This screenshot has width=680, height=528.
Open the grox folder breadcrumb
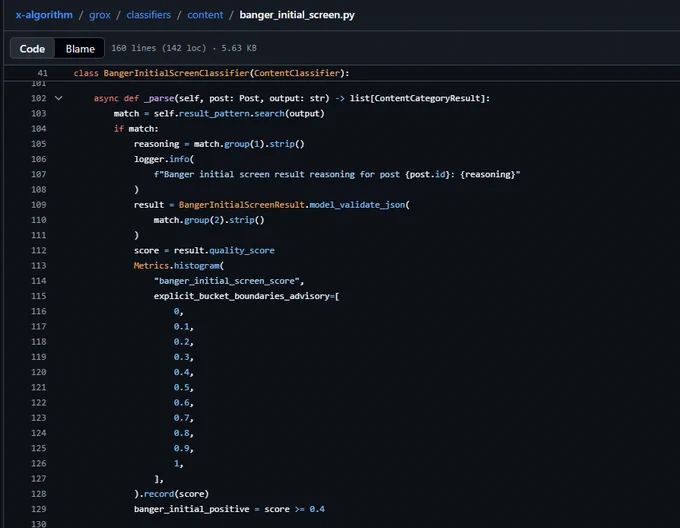pos(100,15)
